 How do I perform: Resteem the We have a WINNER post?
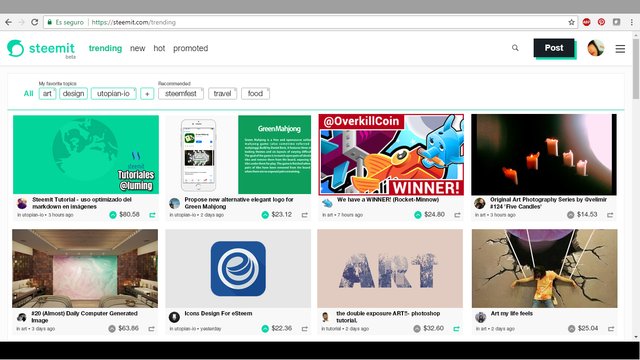click(x=457, y=215)
